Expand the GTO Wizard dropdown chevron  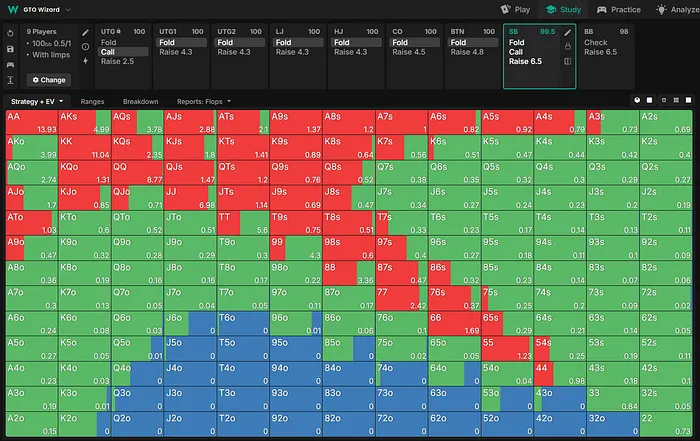(x=69, y=8)
